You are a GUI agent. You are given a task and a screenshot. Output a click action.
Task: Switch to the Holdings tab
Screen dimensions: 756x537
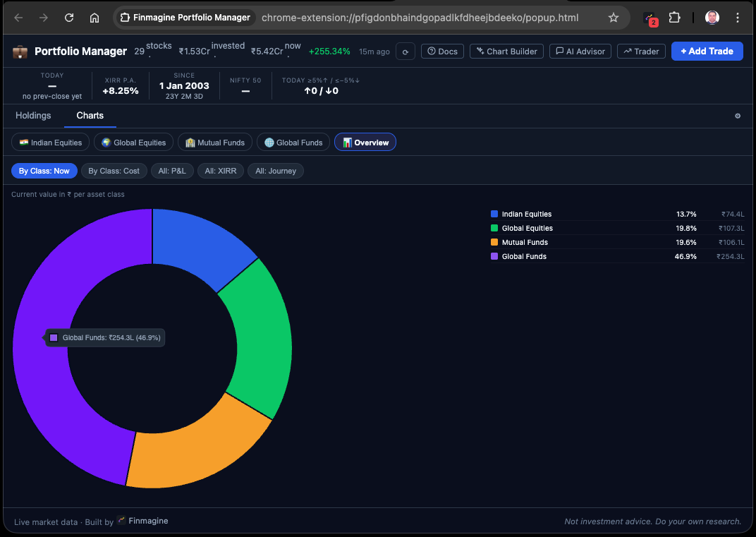33,116
